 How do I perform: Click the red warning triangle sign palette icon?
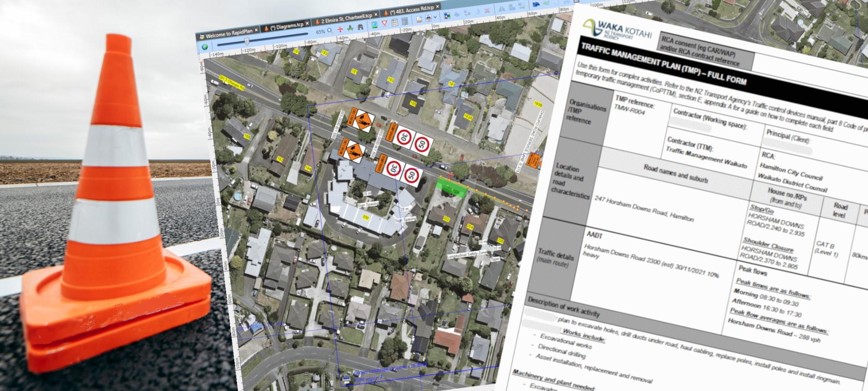pyautogui.click(x=384, y=23)
